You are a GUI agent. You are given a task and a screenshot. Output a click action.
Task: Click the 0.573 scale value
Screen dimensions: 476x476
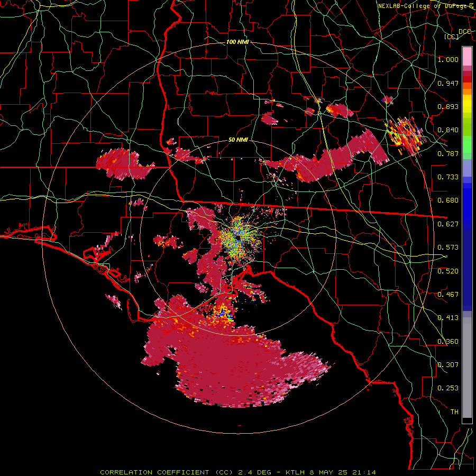pos(448,247)
